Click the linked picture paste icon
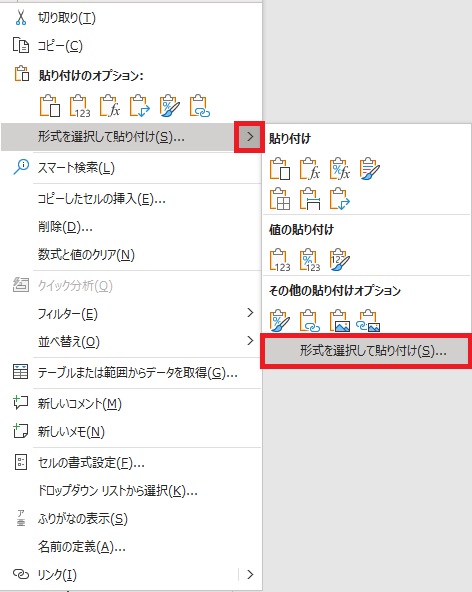The width and height of the screenshot is (472, 592). (x=369, y=321)
